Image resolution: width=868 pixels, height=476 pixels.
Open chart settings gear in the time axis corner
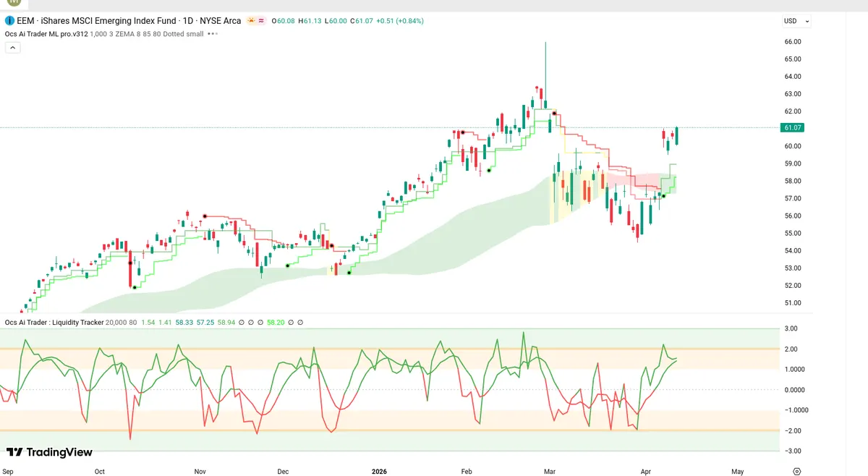pos(796,471)
